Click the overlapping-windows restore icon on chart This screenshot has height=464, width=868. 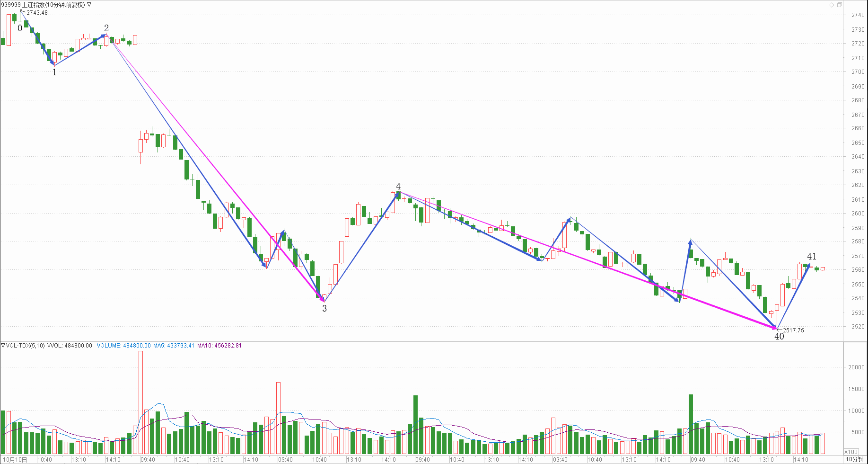[840, 5]
